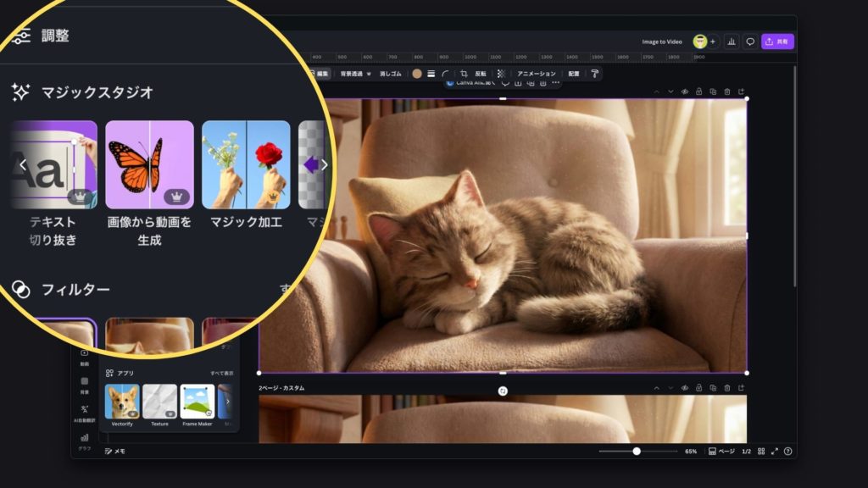Click the zoom slider handle
The image size is (868, 488).
637,452
